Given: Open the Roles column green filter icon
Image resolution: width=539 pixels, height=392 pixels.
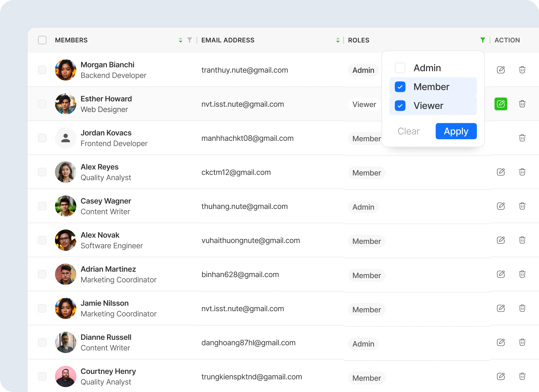Looking at the screenshot, I should [x=482, y=40].
